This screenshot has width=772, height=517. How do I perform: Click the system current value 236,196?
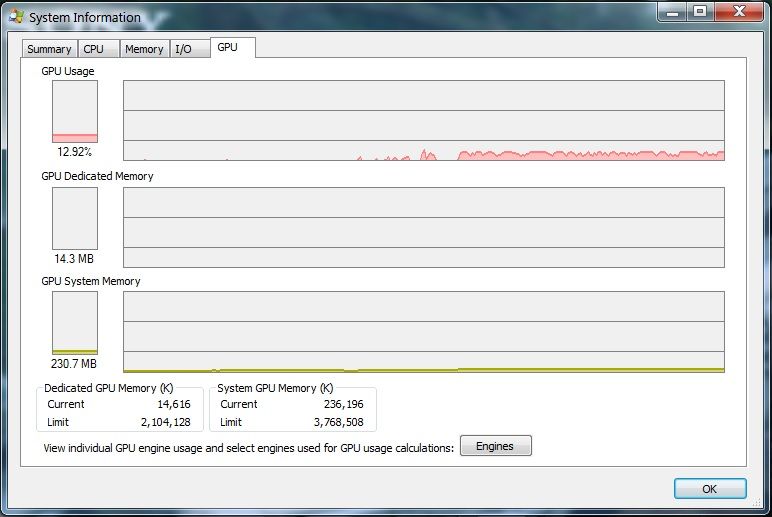(344, 404)
